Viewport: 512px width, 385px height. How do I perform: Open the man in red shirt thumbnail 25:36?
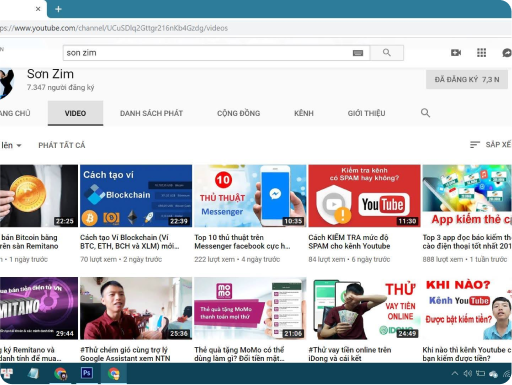(x=136, y=308)
